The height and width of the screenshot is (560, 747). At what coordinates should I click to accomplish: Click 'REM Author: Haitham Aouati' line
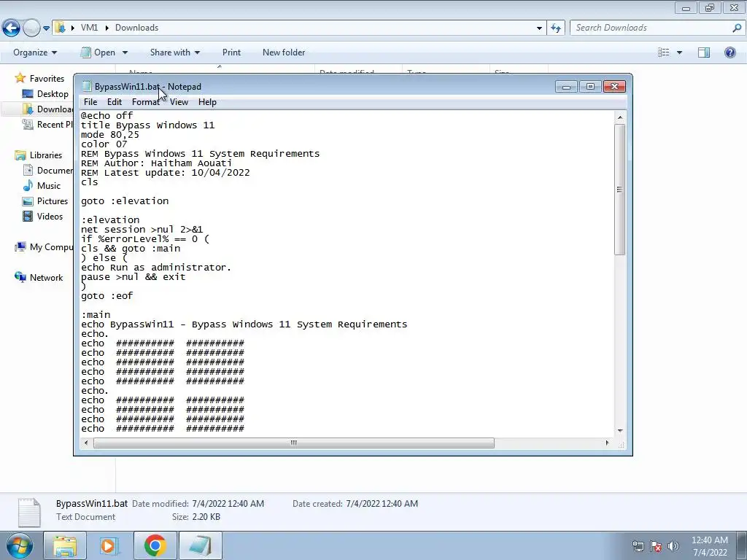point(156,163)
